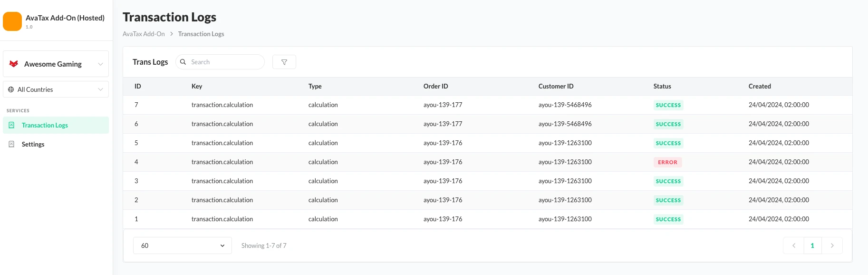
Task: Select page 1 in pagination
Action: pyautogui.click(x=812, y=246)
